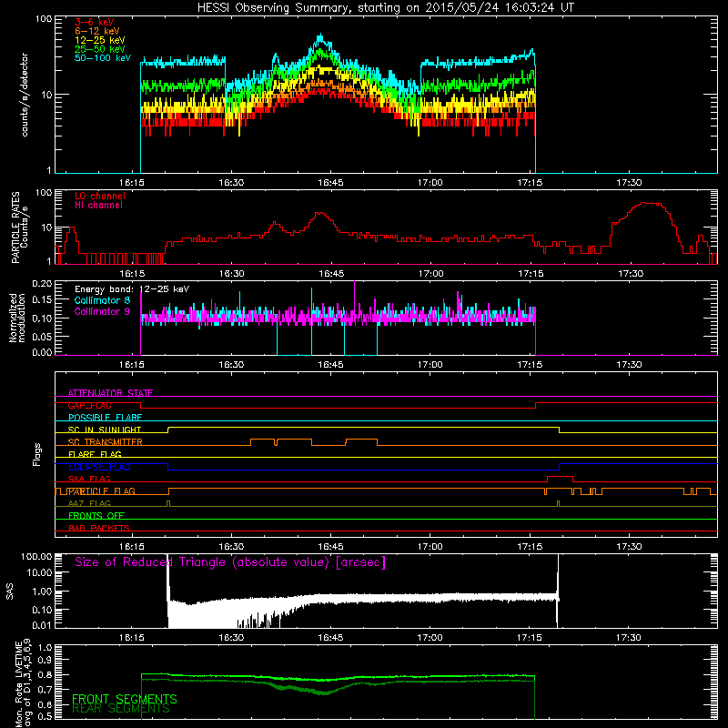The width and height of the screenshot is (728, 728).
Task: Click the HESSI Observing Summary title text
Action: (386, 8)
